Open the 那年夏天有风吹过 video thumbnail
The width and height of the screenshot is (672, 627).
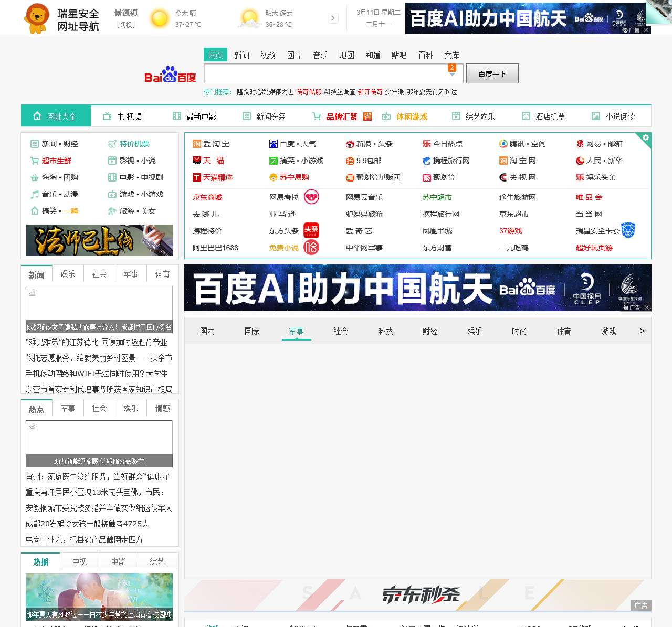click(99, 597)
